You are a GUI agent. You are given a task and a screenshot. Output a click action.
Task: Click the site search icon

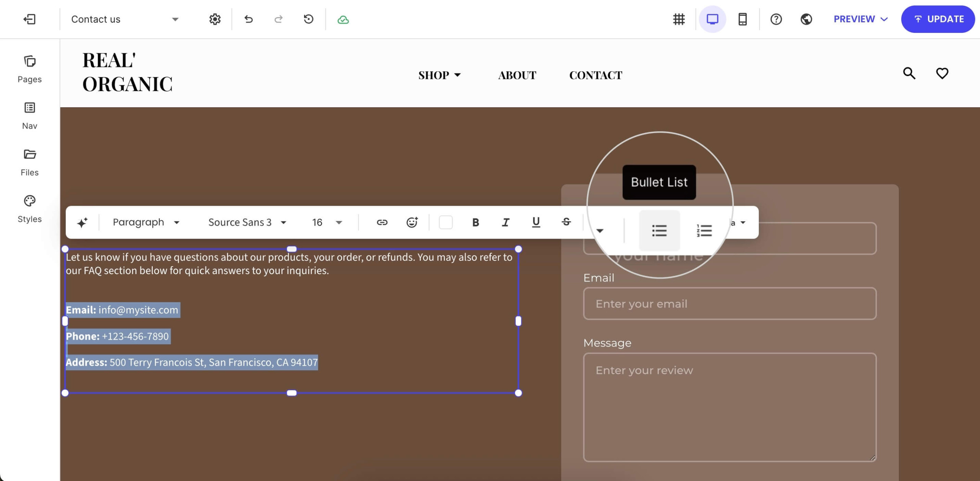pyautogui.click(x=909, y=73)
